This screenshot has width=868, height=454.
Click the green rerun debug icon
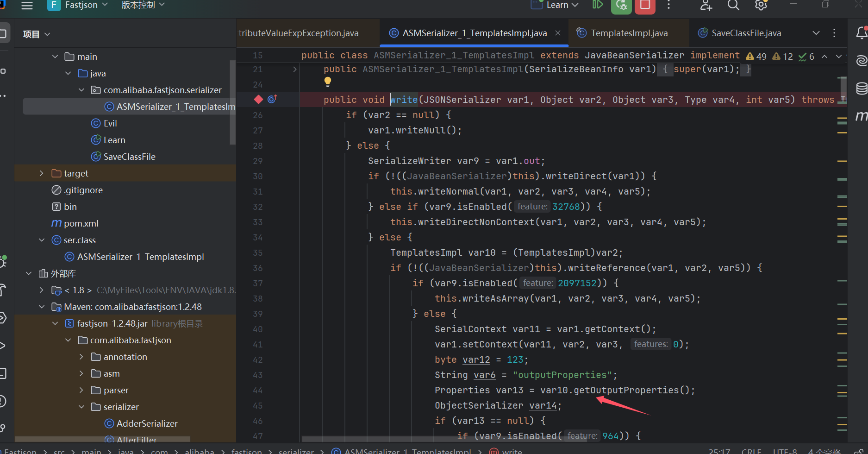tap(621, 6)
